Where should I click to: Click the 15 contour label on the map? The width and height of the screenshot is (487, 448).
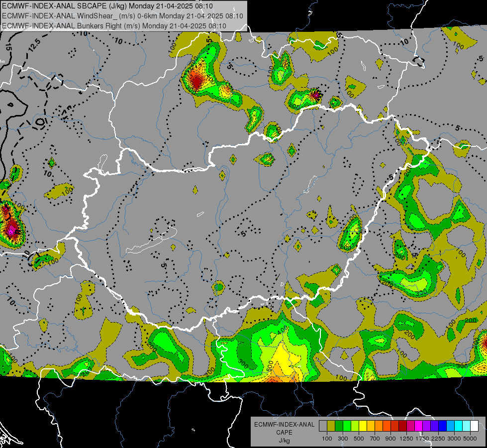click(x=8, y=48)
